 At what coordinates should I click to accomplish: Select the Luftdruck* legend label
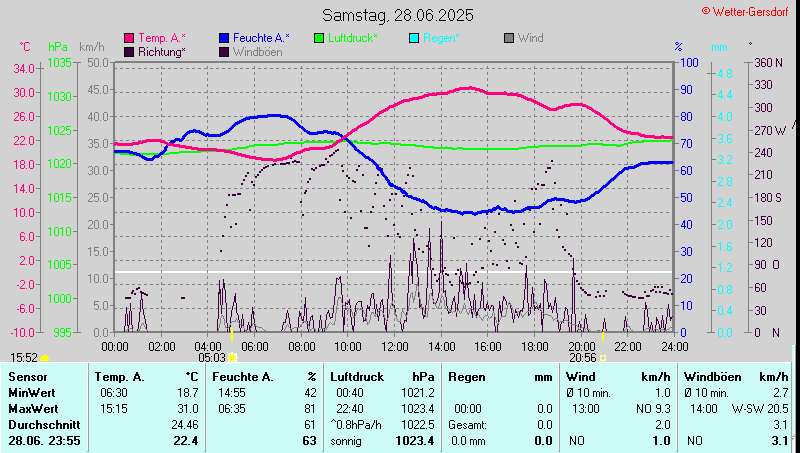pos(353,38)
